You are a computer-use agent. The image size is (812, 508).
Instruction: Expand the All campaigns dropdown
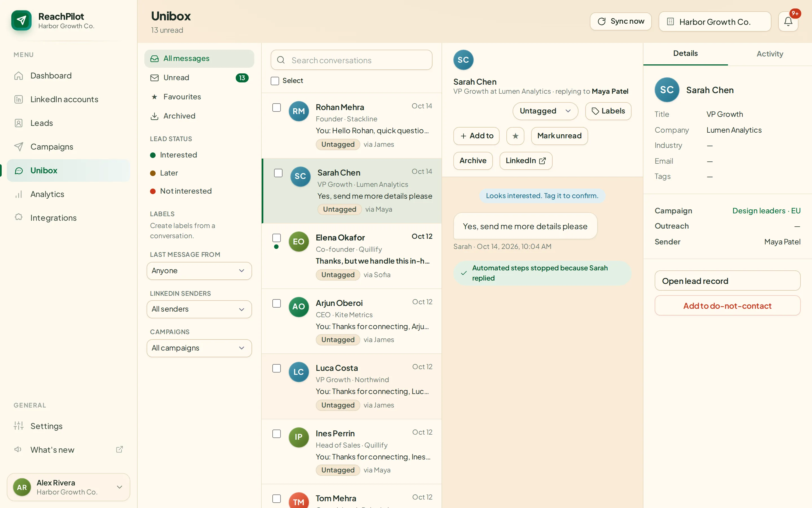click(199, 348)
